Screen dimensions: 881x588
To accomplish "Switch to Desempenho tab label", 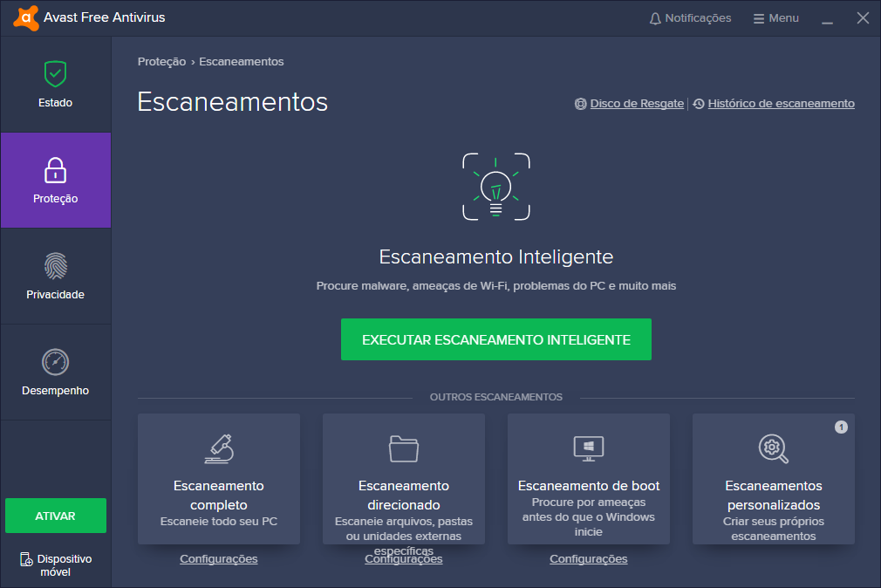I will point(55,391).
